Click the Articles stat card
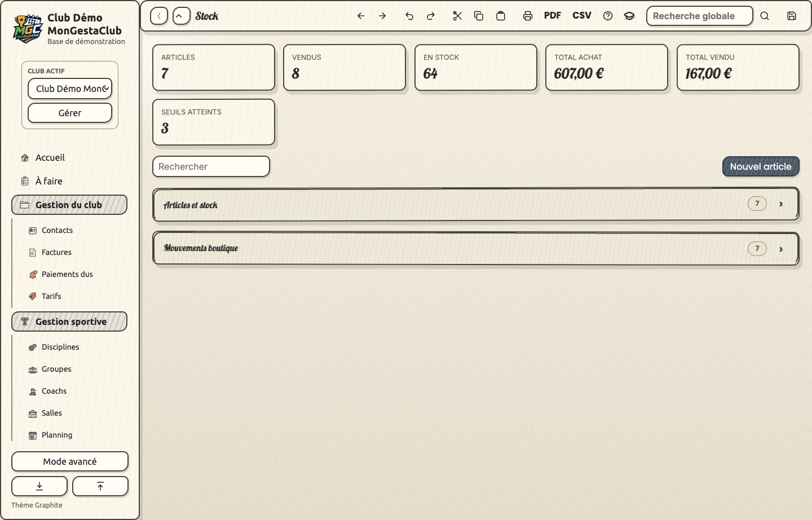Viewport: 812px width, 520px height. pyautogui.click(x=214, y=67)
